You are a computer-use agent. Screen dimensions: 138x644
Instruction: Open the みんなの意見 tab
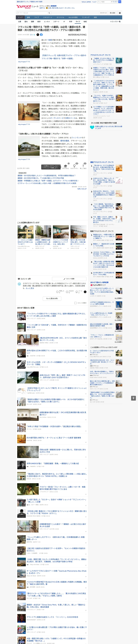(x=73, y=17)
